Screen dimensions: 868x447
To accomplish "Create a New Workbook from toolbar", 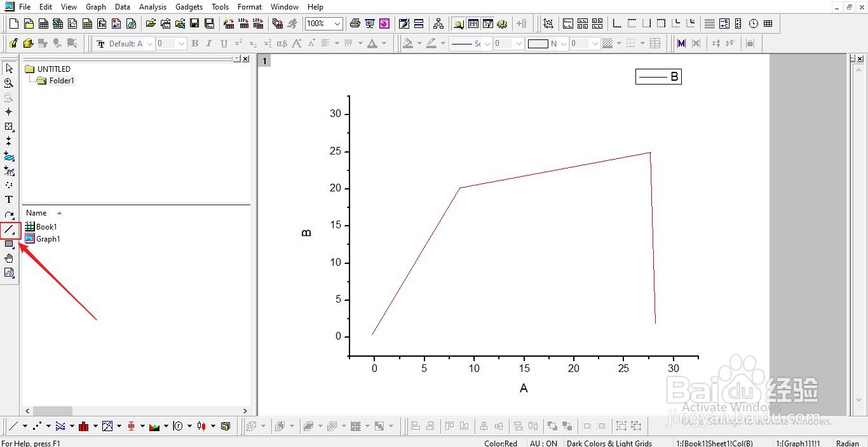I will 44,24.
